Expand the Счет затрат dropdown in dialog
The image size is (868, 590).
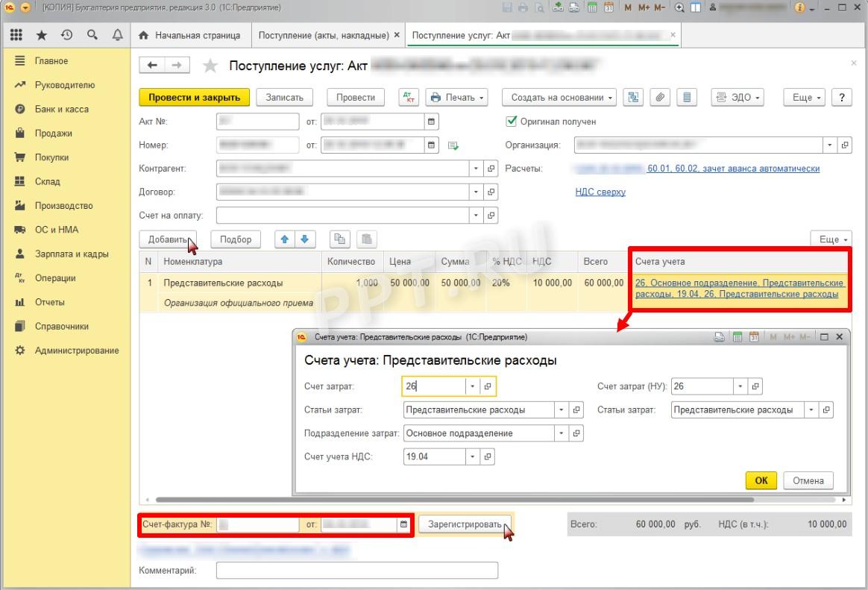[472, 386]
